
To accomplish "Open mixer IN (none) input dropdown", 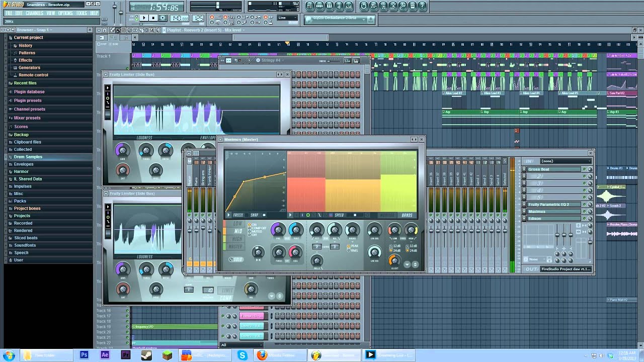I will [566, 161].
